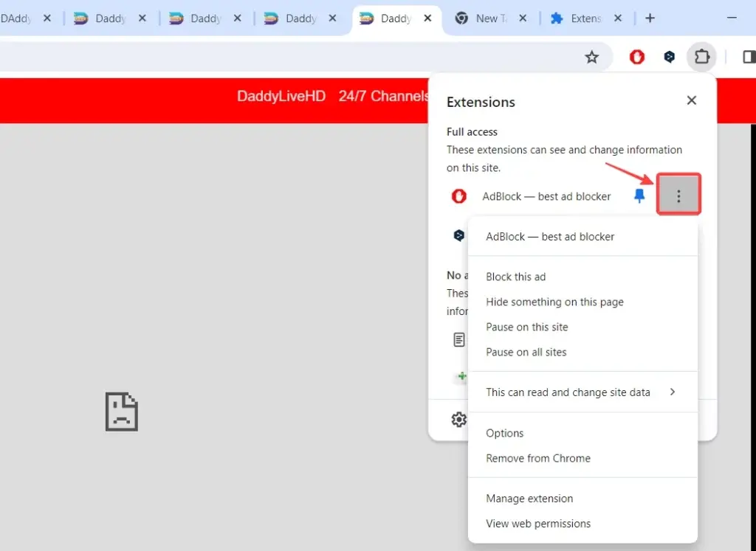Click the broken page sad face icon
The height and width of the screenshot is (551, 756).
point(121,411)
